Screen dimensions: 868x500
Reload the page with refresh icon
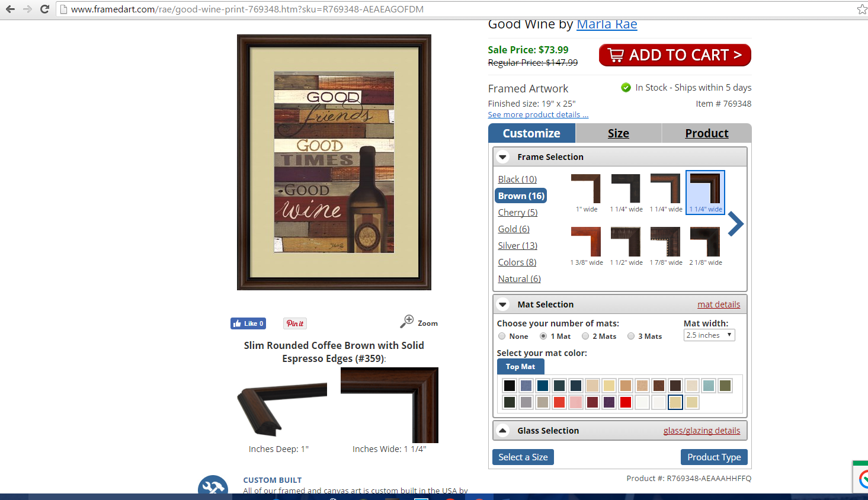44,9
